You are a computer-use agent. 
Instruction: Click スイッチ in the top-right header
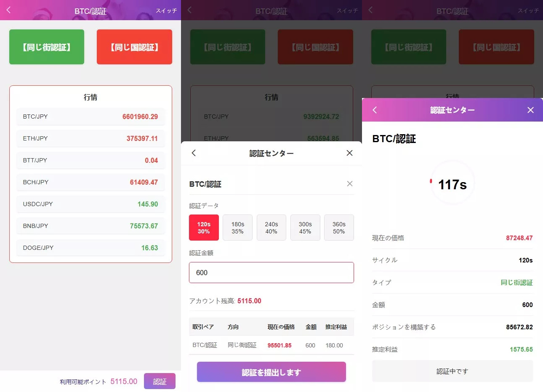click(x=166, y=11)
